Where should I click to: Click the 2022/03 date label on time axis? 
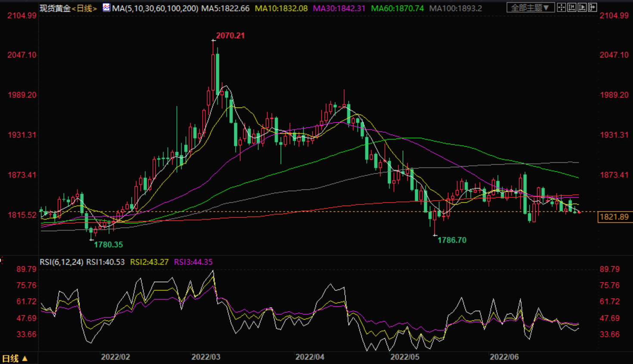206,357
